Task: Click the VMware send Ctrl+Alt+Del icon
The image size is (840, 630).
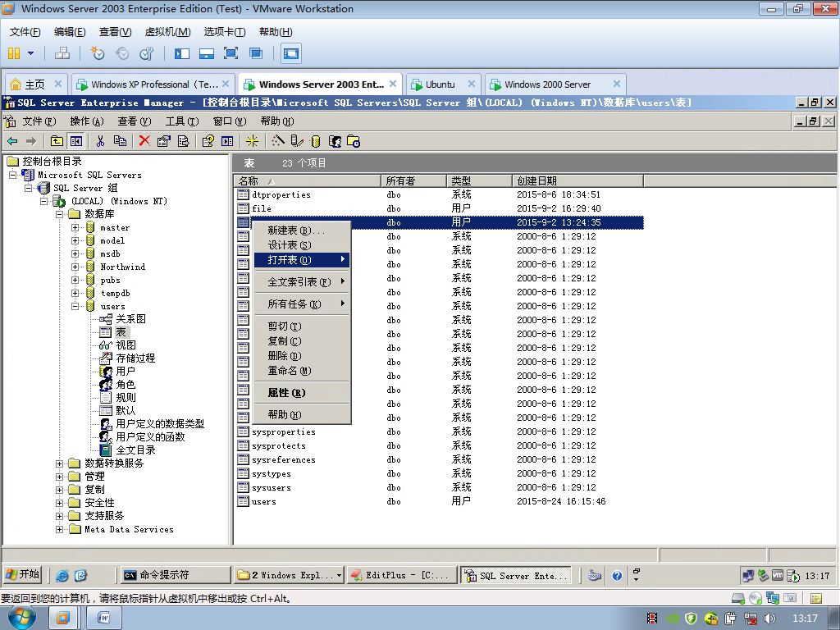Action: pyautogui.click(x=62, y=53)
